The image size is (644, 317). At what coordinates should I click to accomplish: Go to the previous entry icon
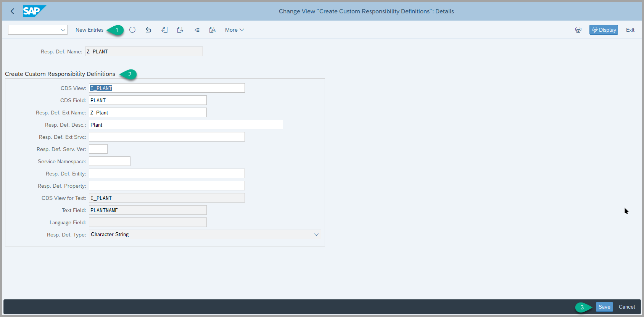coord(164,30)
